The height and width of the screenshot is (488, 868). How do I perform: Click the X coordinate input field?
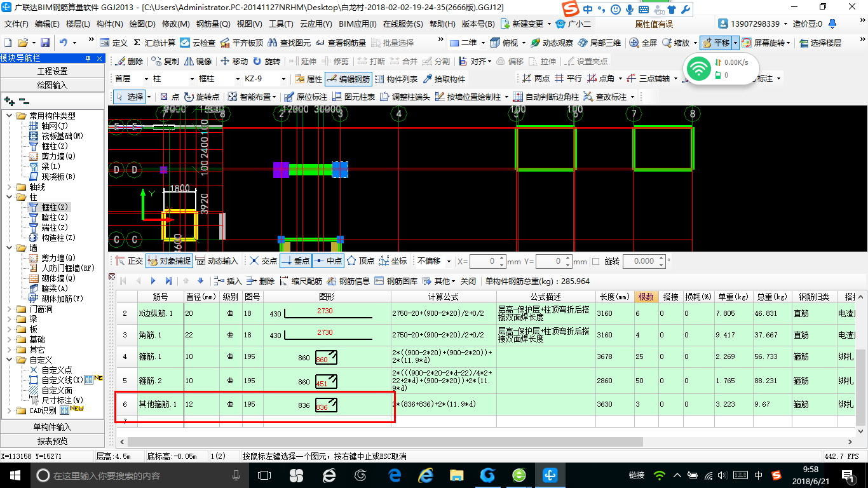click(x=488, y=261)
